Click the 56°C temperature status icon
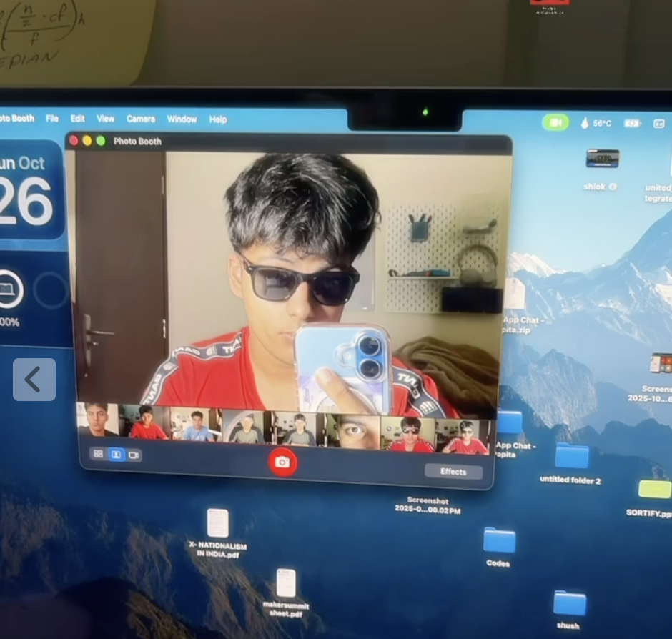Viewport: 672px width, 639px height. click(596, 123)
